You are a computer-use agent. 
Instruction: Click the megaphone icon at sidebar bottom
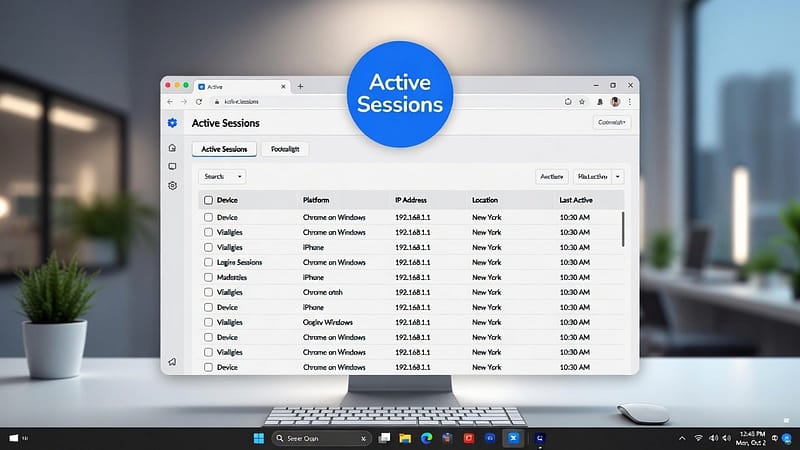click(172, 362)
